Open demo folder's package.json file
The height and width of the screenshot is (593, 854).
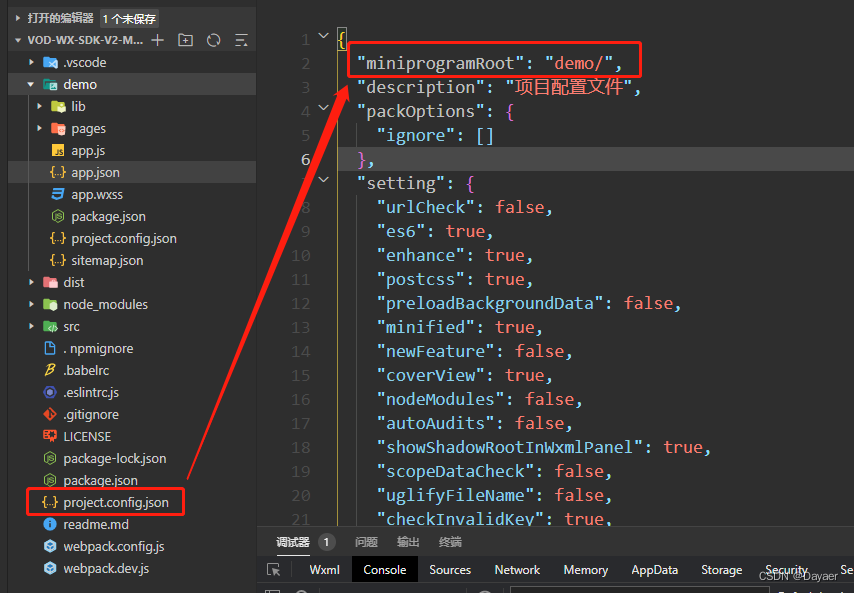tap(108, 217)
